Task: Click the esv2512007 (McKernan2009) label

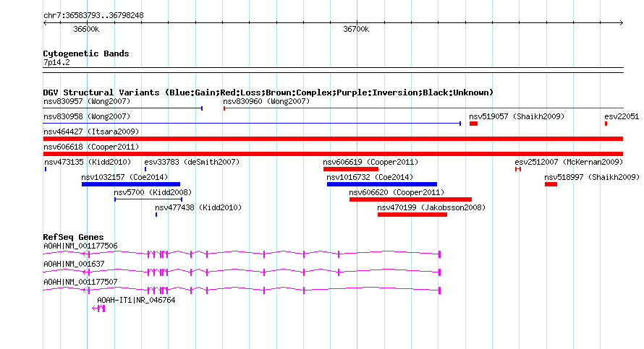Action: coord(569,162)
